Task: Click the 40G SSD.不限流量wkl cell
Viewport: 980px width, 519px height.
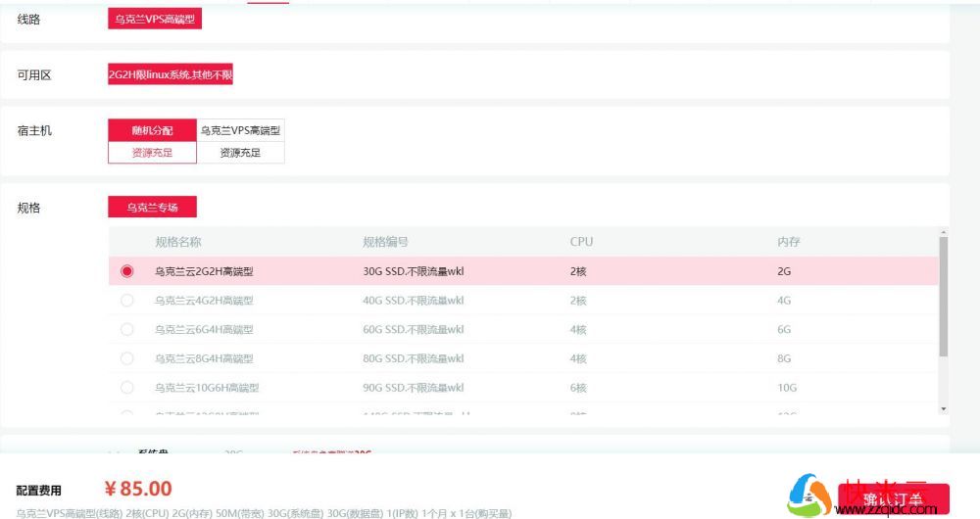Action: tap(414, 301)
